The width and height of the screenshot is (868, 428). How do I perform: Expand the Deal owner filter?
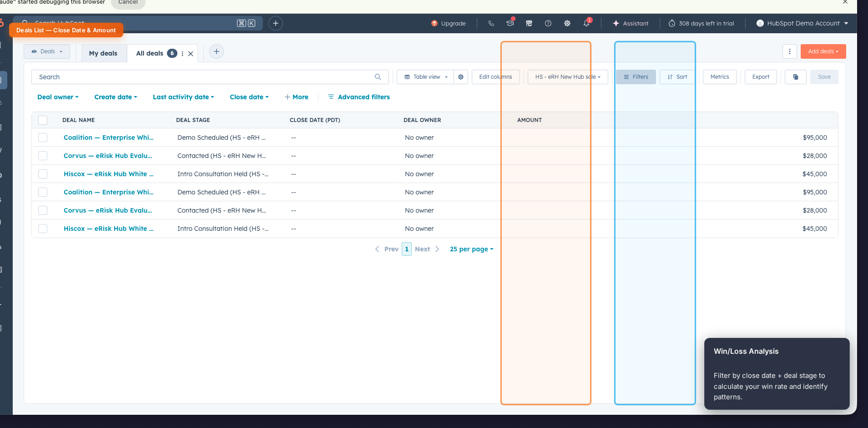(58, 97)
